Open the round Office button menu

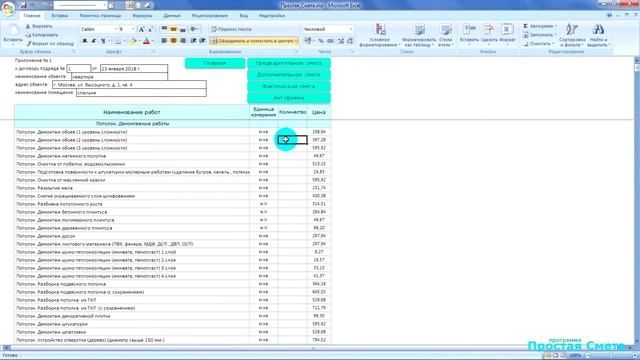click(8, 8)
